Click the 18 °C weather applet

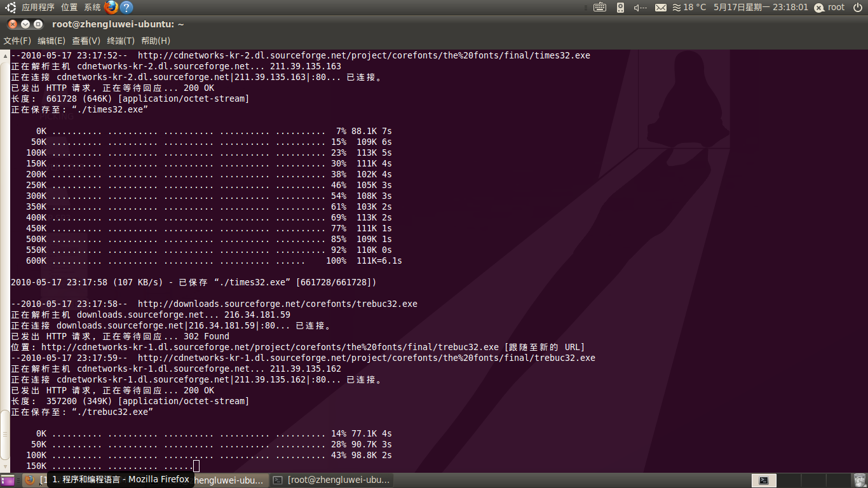pyautogui.click(x=689, y=8)
